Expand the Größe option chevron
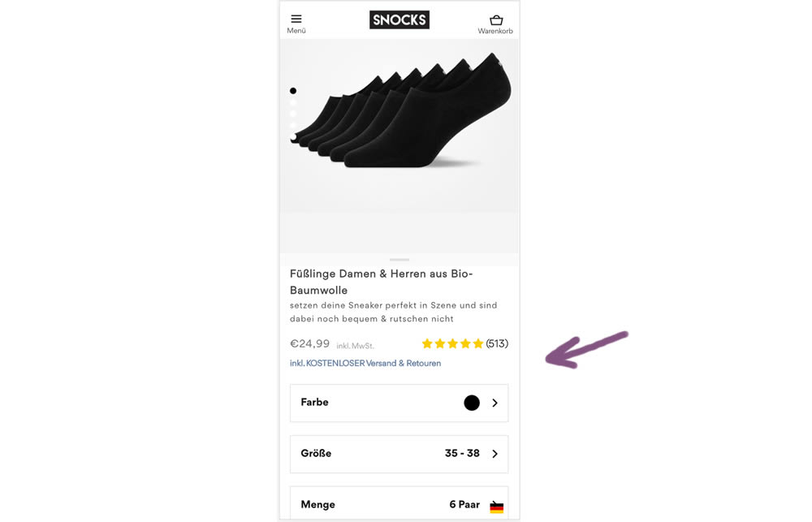 [495, 454]
